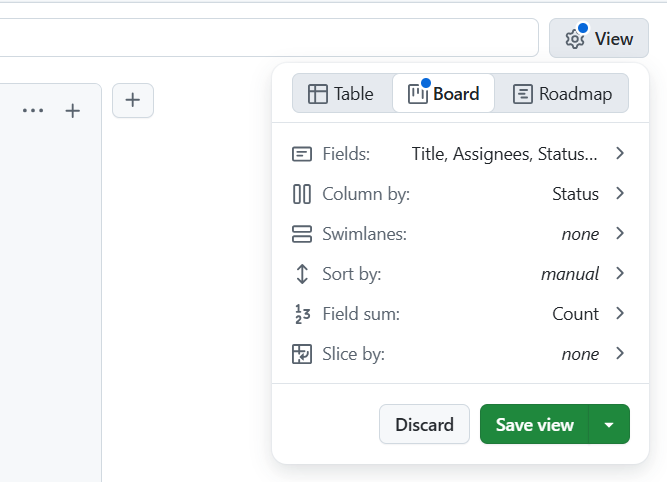Expand the Field sum Count chevron
The image size is (667, 482).
point(620,314)
